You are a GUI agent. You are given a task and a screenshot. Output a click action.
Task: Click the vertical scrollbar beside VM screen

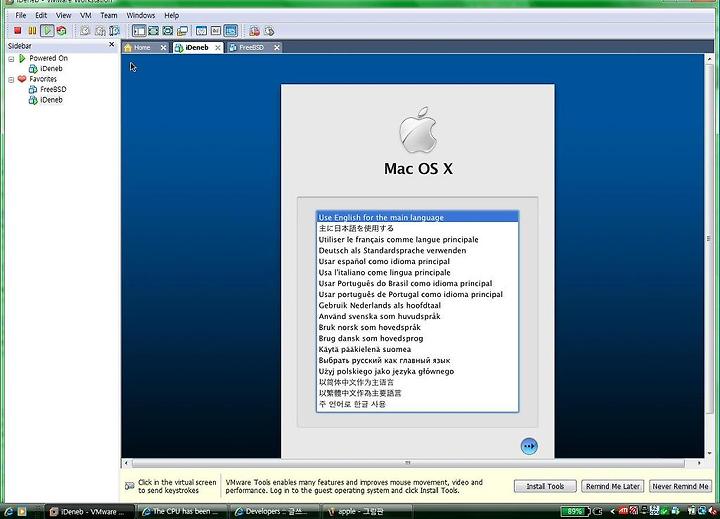pos(709,238)
